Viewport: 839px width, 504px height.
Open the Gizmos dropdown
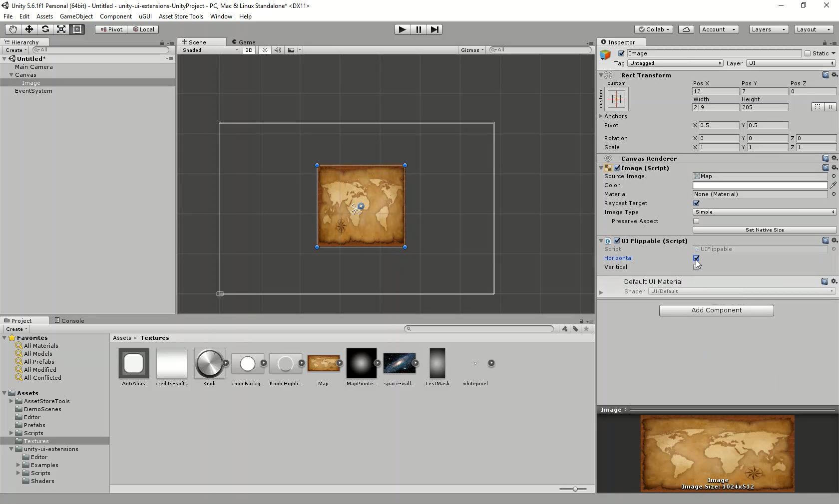pos(472,50)
